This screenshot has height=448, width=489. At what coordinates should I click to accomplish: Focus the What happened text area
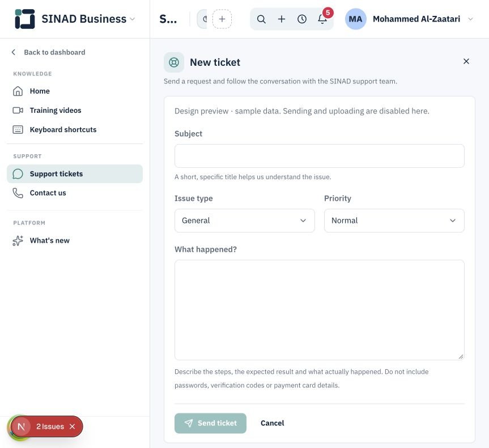pos(320,310)
